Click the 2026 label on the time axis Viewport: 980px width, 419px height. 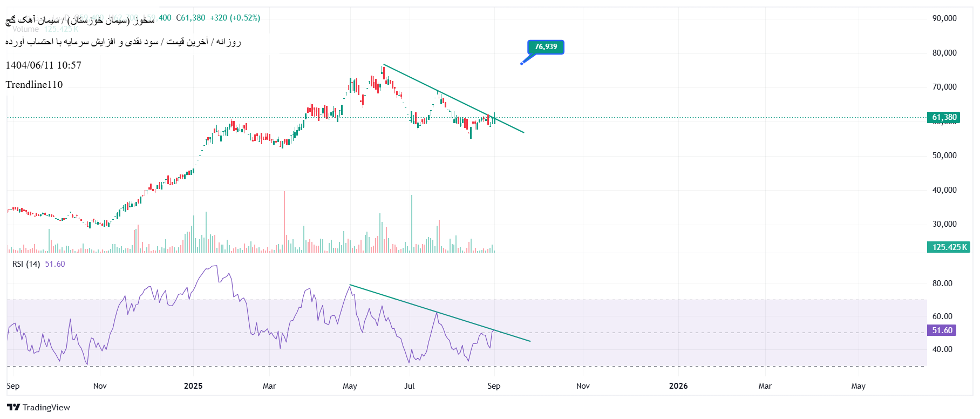(x=678, y=386)
